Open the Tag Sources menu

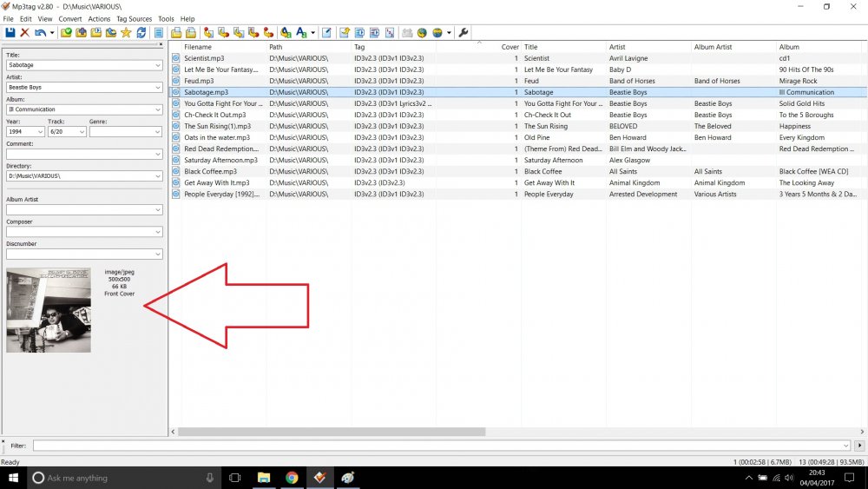point(134,19)
